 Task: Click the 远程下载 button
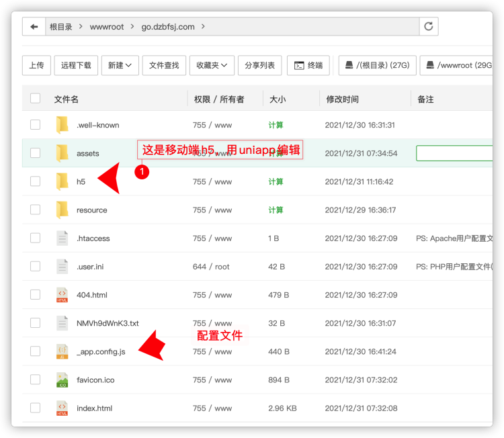76,65
